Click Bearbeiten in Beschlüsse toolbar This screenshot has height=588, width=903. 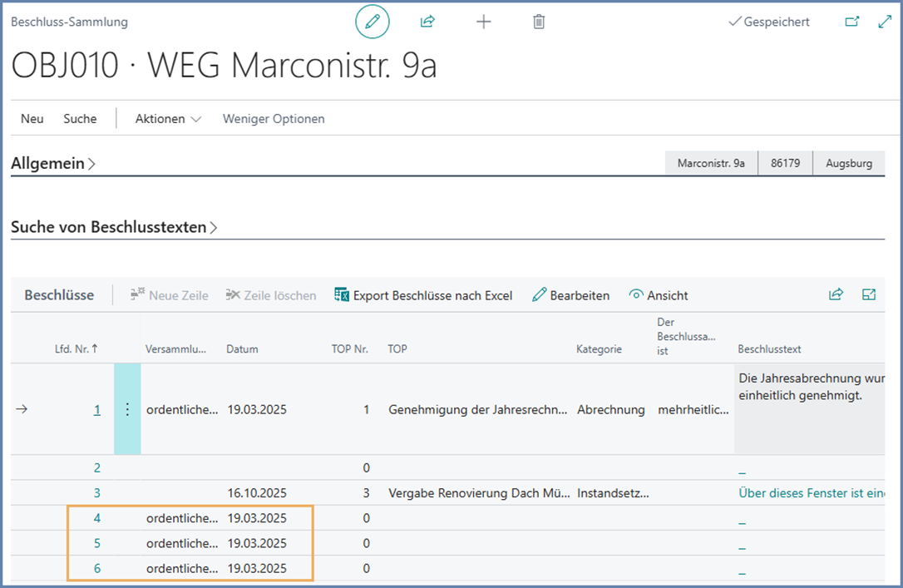pyautogui.click(x=570, y=295)
